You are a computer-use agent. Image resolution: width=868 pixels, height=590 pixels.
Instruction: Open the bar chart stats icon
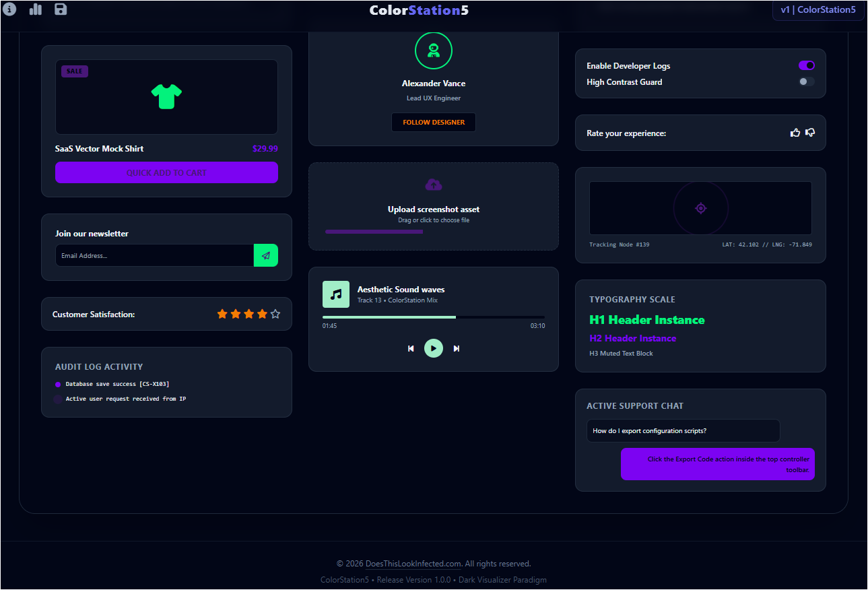pos(35,9)
